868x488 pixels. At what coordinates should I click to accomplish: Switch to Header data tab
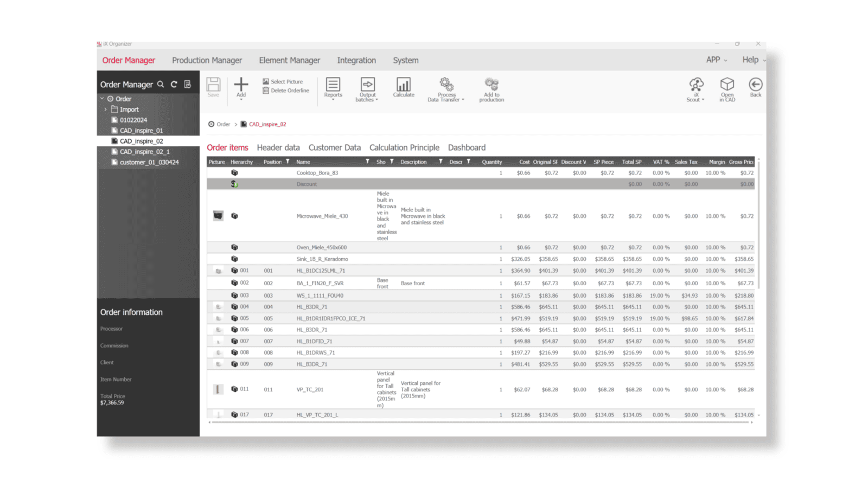pyautogui.click(x=278, y=147)
